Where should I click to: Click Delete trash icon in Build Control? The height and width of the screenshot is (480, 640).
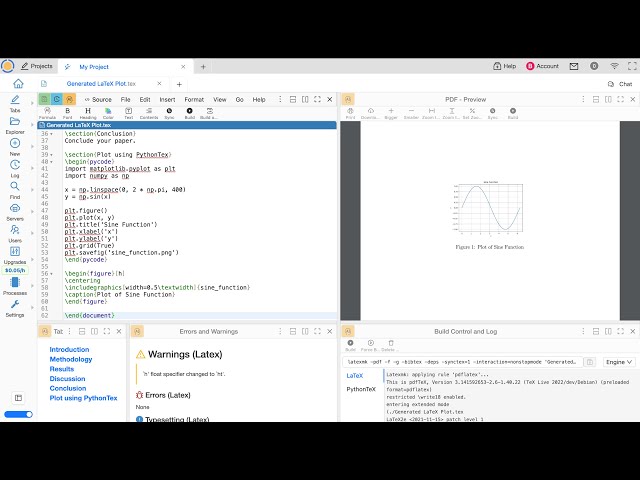(391, 345)
